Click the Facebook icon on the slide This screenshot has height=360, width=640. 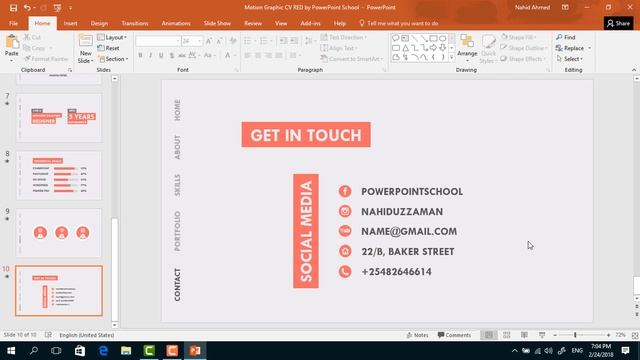click(345, 191)
